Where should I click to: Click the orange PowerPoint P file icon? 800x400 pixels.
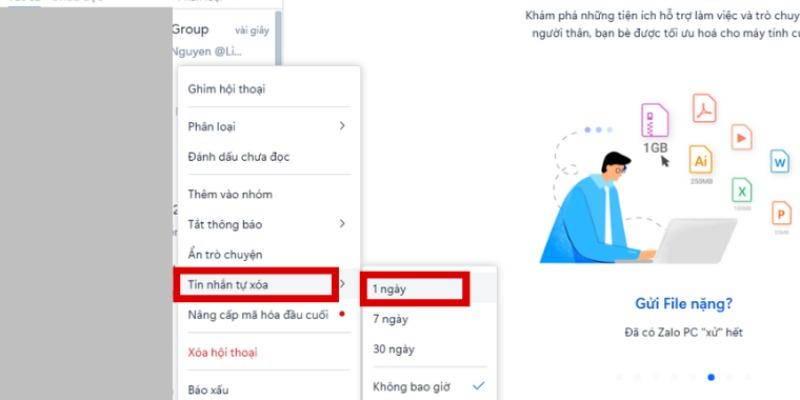point(781,214)
